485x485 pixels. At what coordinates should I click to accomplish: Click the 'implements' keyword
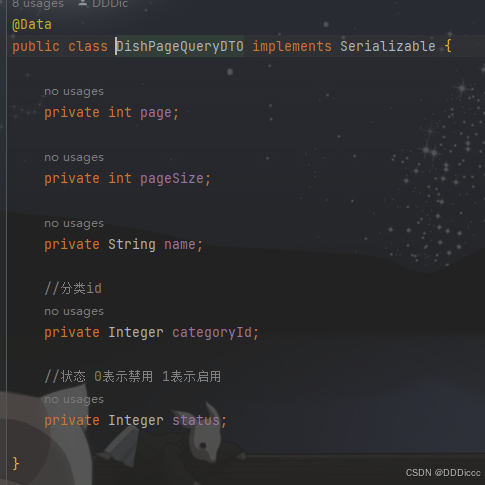(292, 46)
